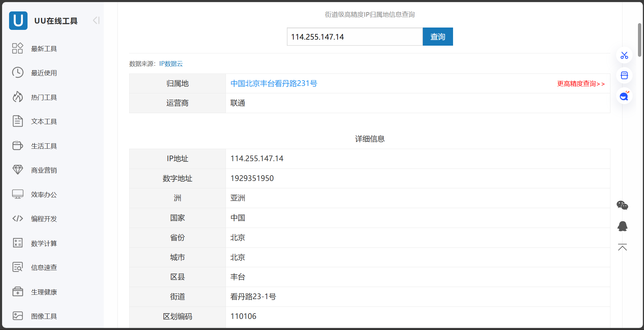This screenshot has height=330, width=644.
Task: Click the 数学计算 calculator icon
Action: 17,243
